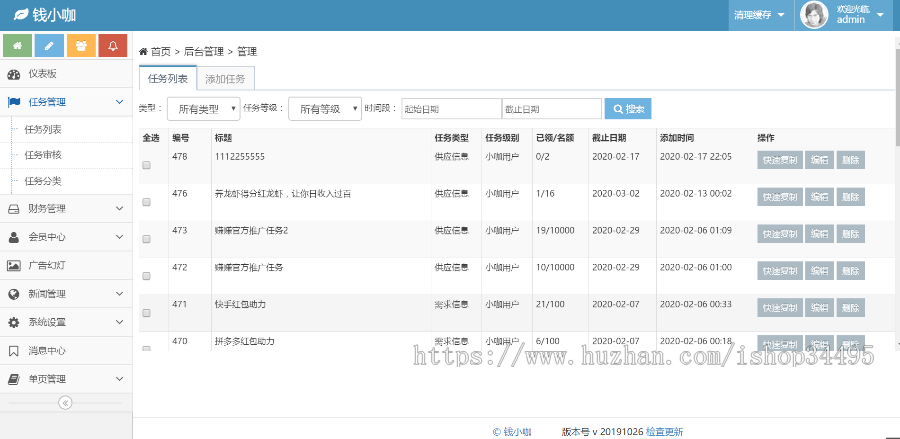The width and height of the screenshot is (900, 439).
Task: Click the leaf logo beside 钱小咖
Action: click(x=21, y=15)
